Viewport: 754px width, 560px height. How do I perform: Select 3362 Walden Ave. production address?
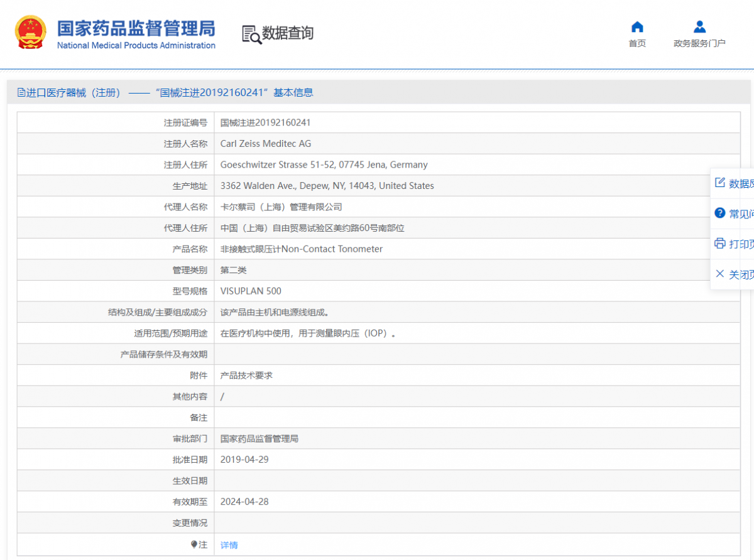[x=327, y=186]
